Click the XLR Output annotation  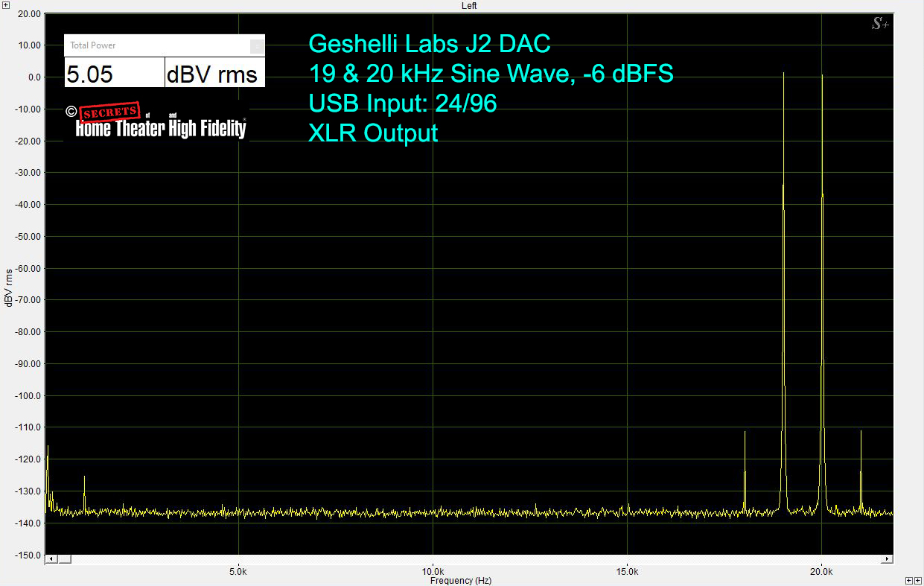coord(373,133)
